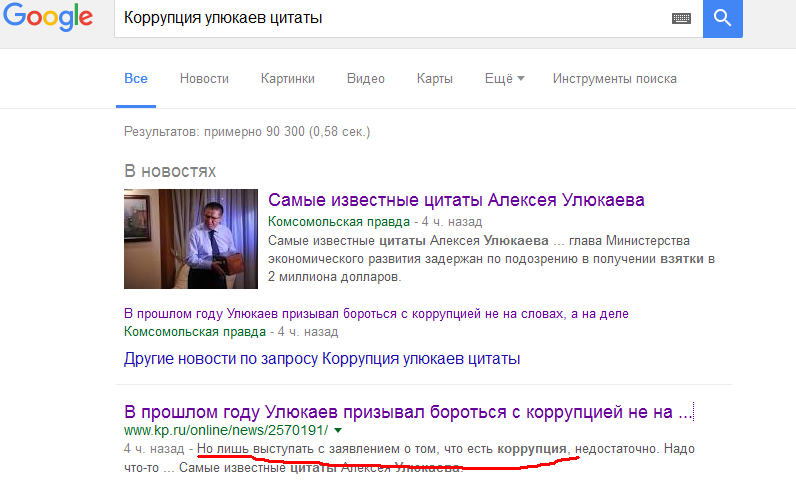This screenshot has width=796, height=486.
Task: Open "Инструменты поиска" search tools
Action: [614, 79]
